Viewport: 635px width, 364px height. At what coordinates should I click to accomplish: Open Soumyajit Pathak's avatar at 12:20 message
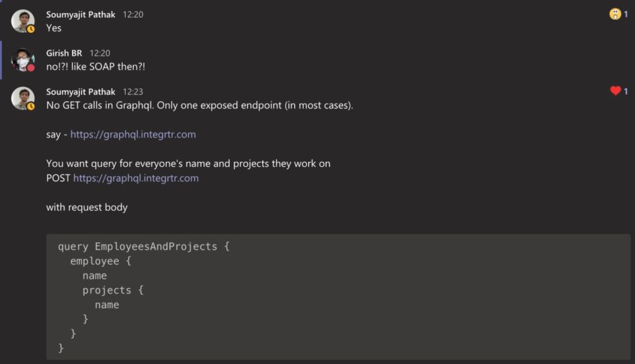tap(22, 20)
